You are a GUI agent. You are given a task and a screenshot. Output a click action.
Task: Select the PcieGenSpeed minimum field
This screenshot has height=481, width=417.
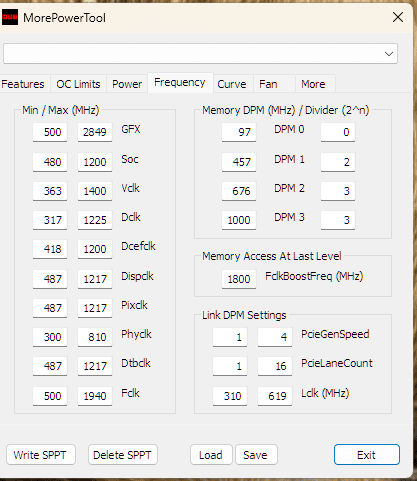(x=230, y=337)
